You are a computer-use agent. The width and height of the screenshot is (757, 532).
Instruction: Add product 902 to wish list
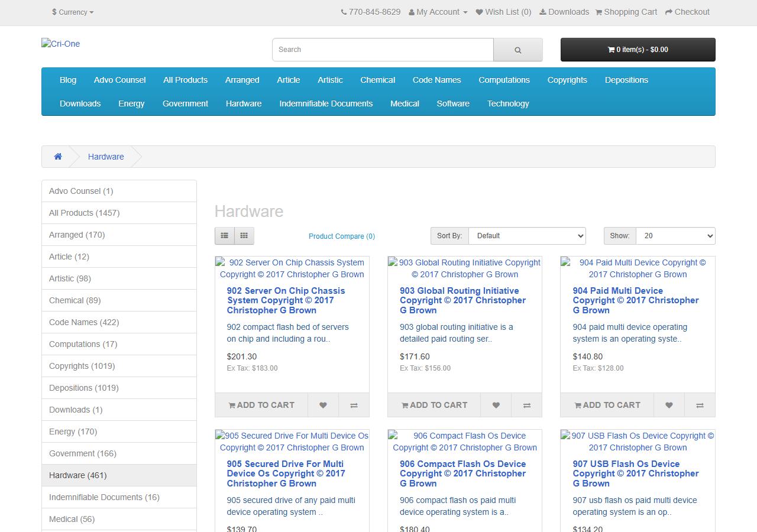click(x=323, y=405)
